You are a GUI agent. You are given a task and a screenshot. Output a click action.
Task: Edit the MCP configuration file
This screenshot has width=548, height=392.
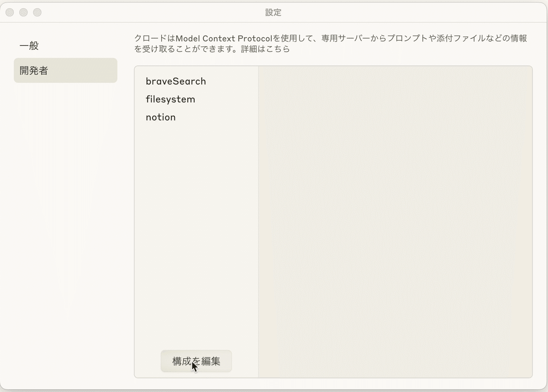[x=196, y=361]
